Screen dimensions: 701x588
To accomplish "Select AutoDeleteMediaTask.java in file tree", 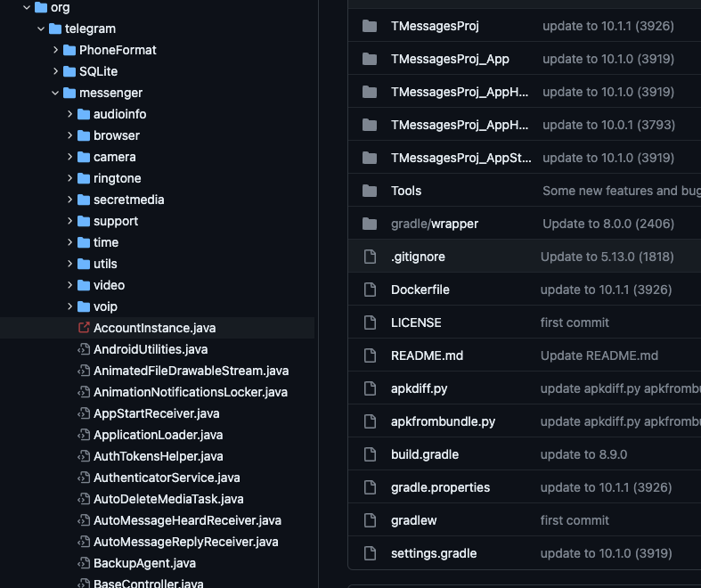I will [168, 499].
